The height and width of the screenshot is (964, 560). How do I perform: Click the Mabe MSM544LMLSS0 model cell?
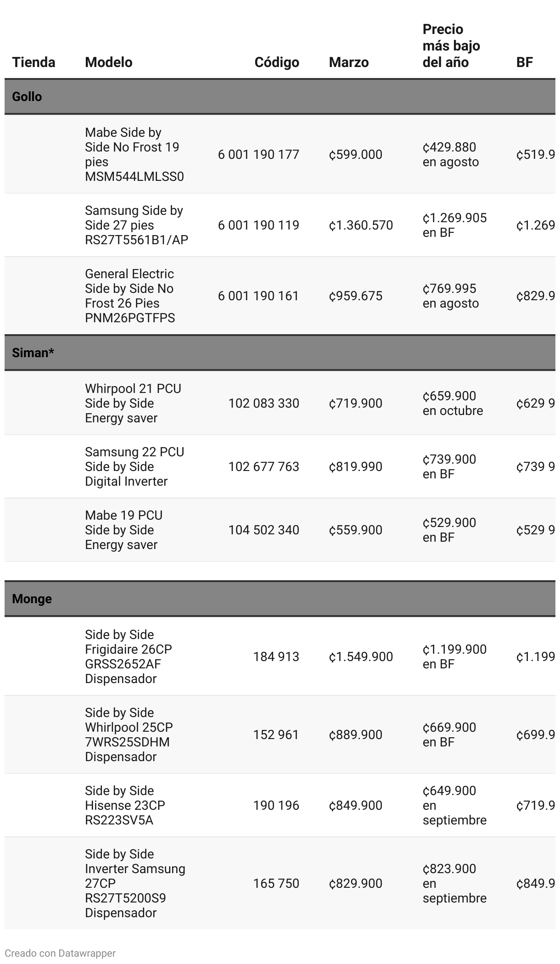click(134, 154)
